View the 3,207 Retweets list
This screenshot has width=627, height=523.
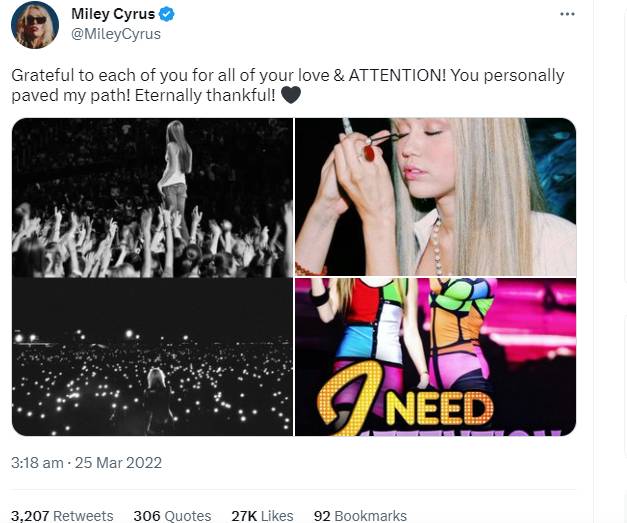click(x=62, y=516)
